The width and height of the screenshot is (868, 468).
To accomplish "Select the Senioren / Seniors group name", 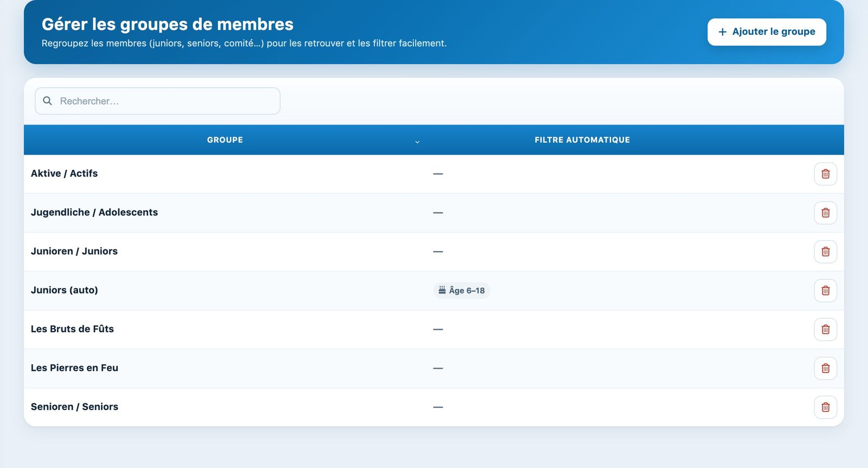I will pos(74,407).
